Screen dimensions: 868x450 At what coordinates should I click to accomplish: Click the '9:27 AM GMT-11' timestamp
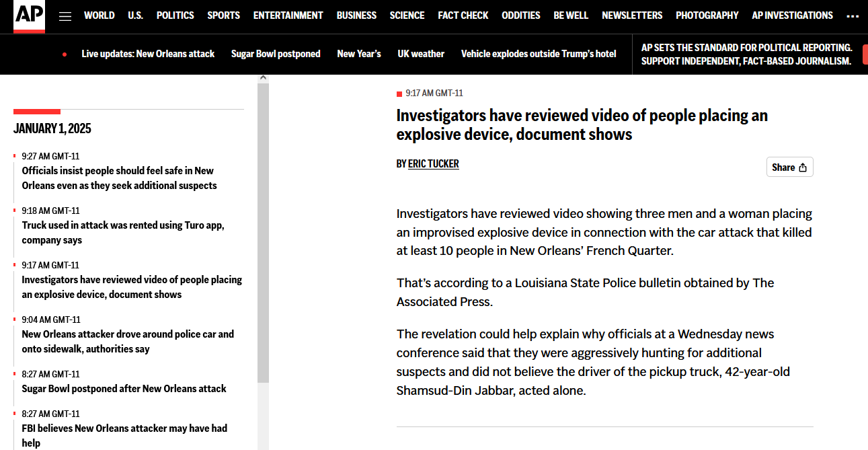pyautogui.click(x=50, y=156)
